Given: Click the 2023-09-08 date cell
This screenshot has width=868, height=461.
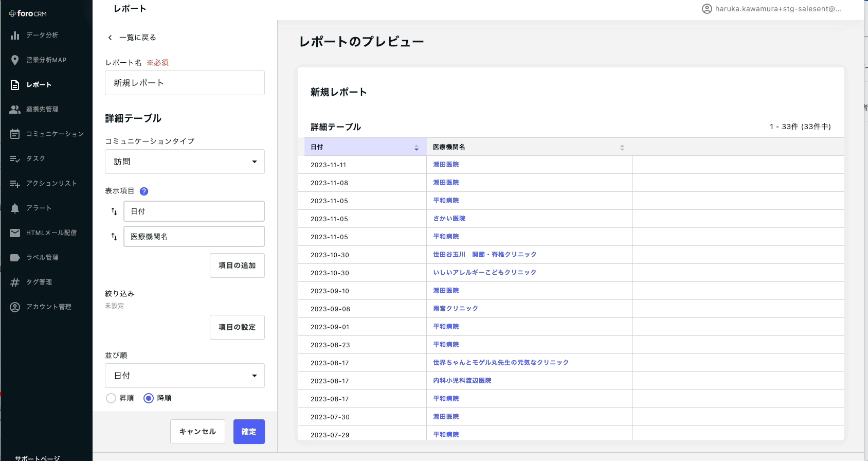Looking at the screenshot, I should coord(330,309).
